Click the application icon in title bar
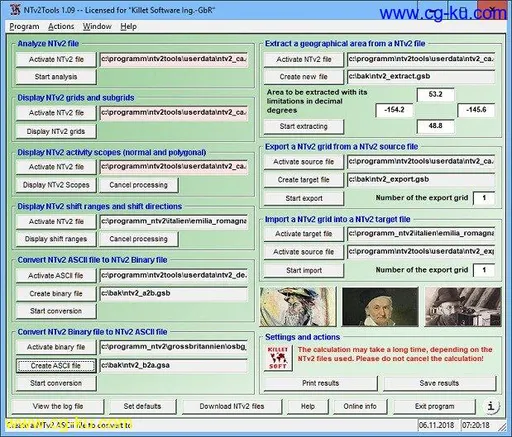Image resolution: width=512 pixels, height=437 pixels. coord(15,10)
